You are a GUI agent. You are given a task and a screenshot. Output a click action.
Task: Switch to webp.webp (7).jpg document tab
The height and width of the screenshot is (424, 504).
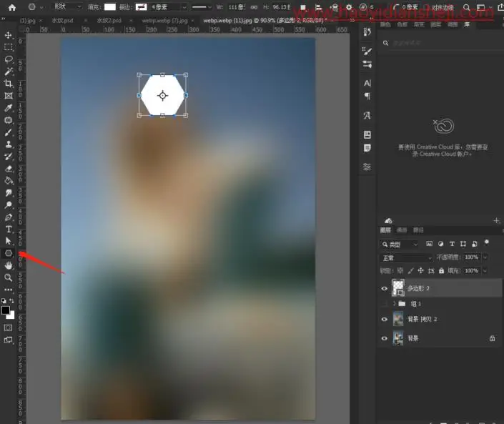[x=164, y=21]
